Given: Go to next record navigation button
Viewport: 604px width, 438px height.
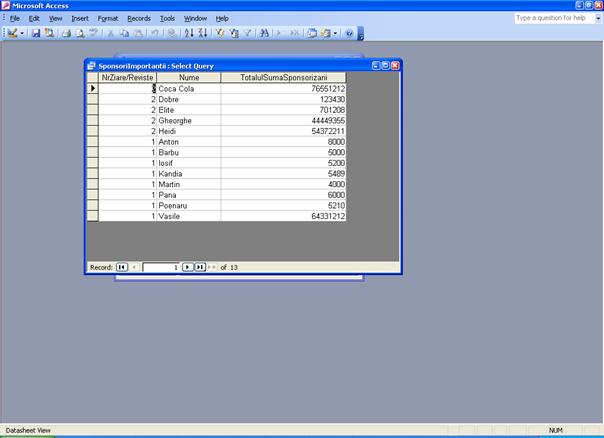Looking at the screenshot, I should click(x=187, y=267).
